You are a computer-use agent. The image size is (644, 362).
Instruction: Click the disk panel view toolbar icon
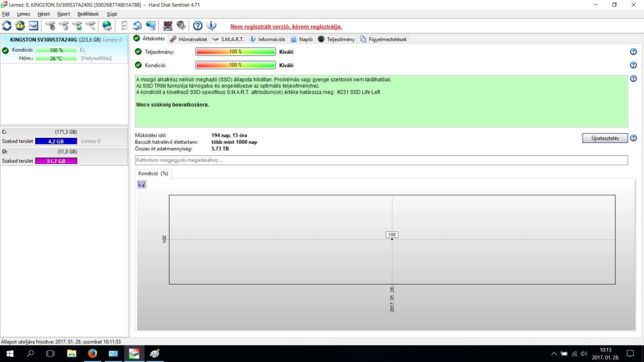point(33,25)
